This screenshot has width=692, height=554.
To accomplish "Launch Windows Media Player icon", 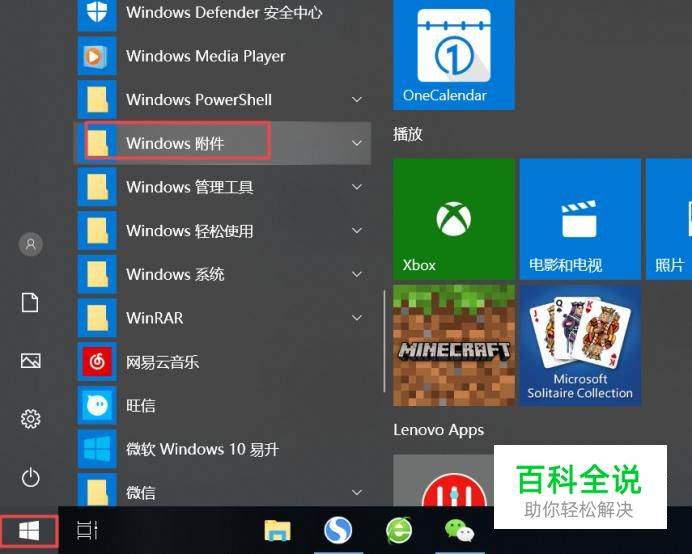I will (97, 56).
